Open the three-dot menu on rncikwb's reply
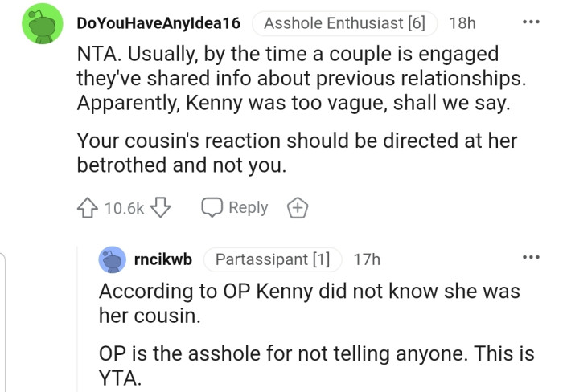The image size is (563, 392). click(530, 258)
